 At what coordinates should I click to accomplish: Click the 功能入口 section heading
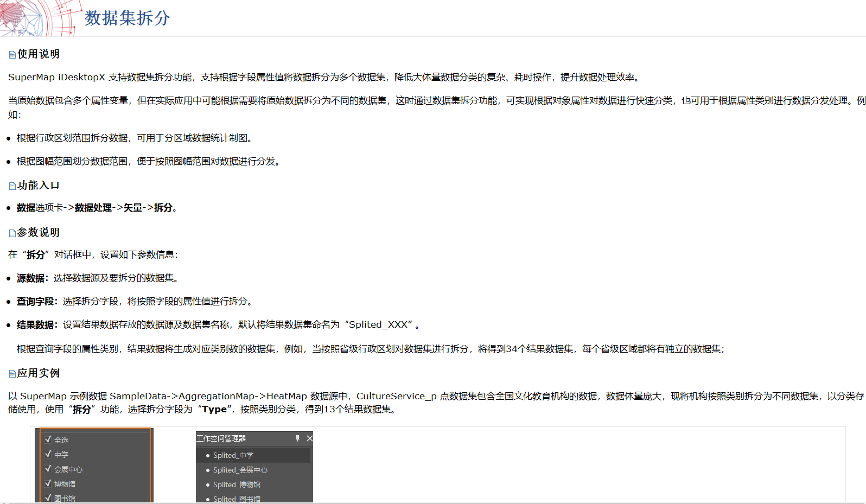tap(39, 186)
